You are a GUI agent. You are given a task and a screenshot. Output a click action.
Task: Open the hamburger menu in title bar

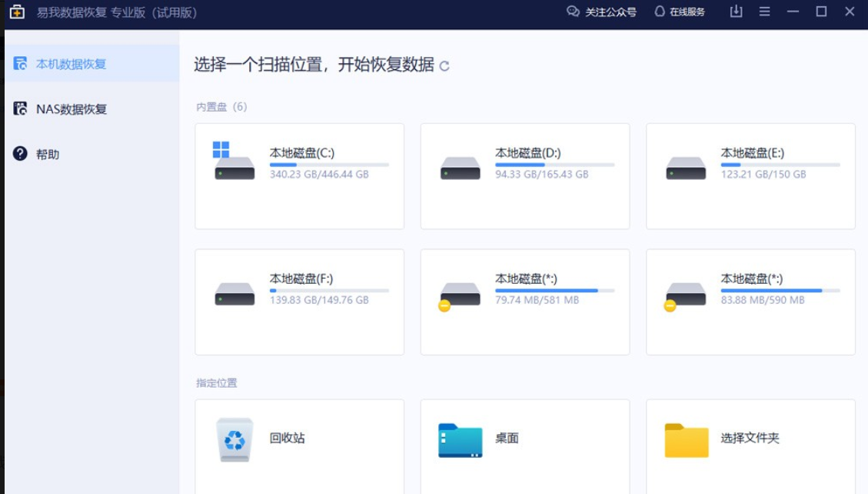764,12
